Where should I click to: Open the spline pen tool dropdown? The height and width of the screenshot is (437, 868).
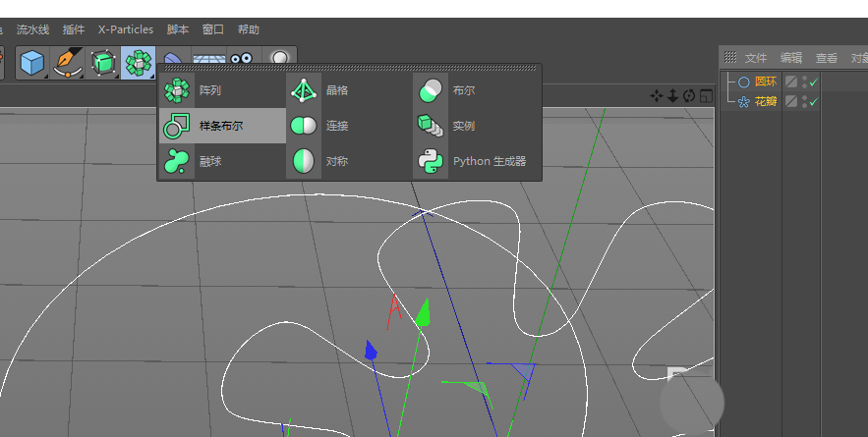tap(68, 64)
